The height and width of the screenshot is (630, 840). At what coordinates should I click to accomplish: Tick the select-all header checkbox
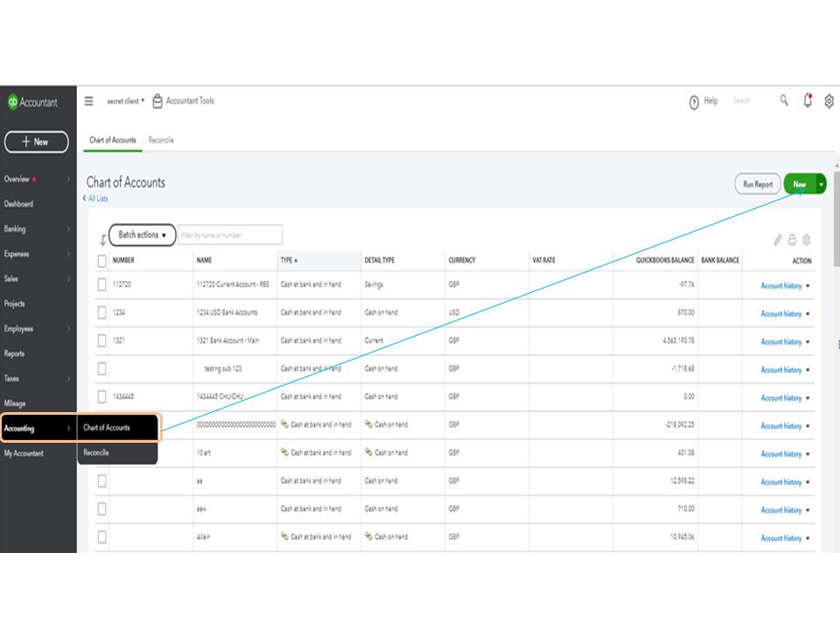(101, 261)
